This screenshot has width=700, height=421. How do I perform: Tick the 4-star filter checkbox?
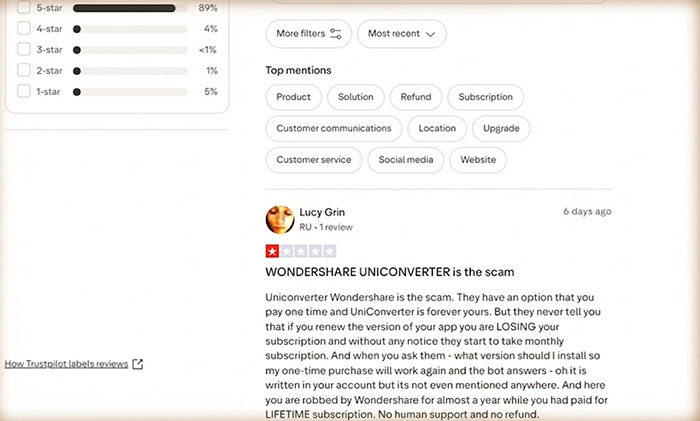tap(24, 28)
